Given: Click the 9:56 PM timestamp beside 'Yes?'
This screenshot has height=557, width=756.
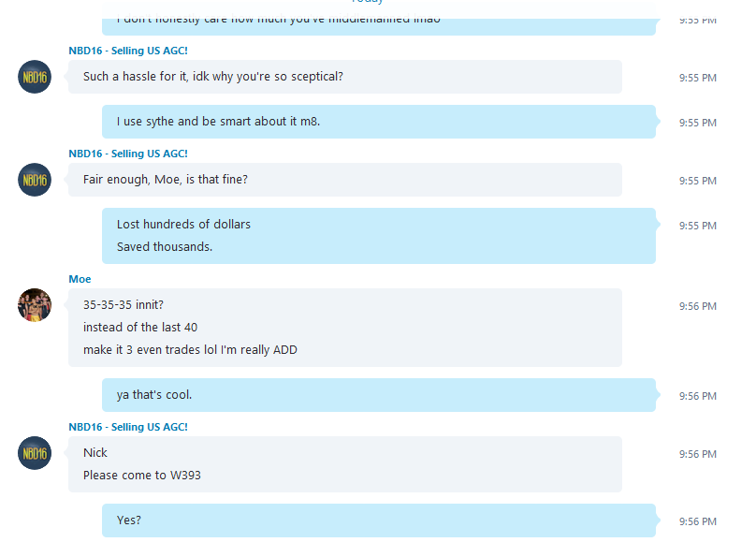Looking at the screenshot, I should 698,521.
